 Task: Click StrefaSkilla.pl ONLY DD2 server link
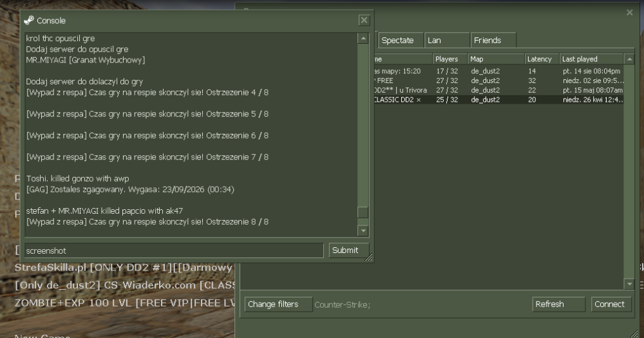126,268
